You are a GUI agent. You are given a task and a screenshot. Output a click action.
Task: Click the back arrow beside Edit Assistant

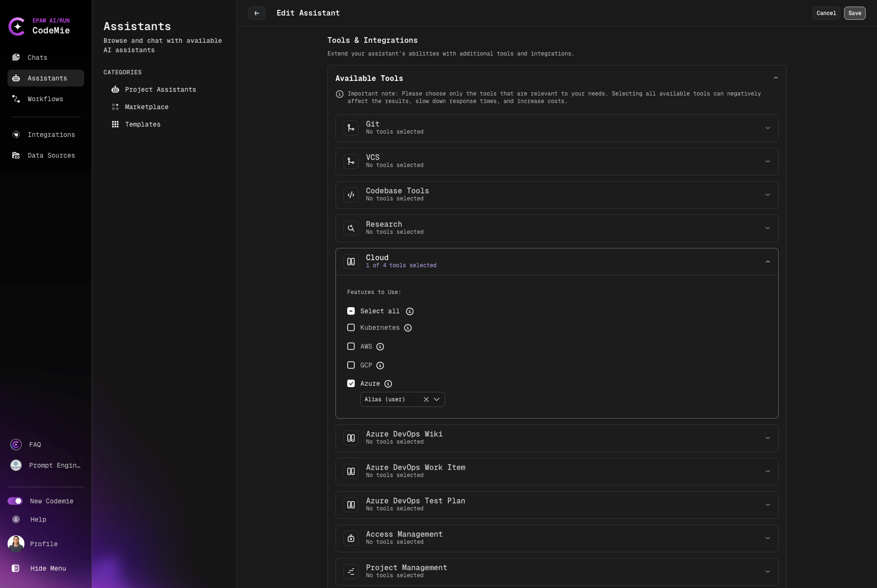click(257, 13)
